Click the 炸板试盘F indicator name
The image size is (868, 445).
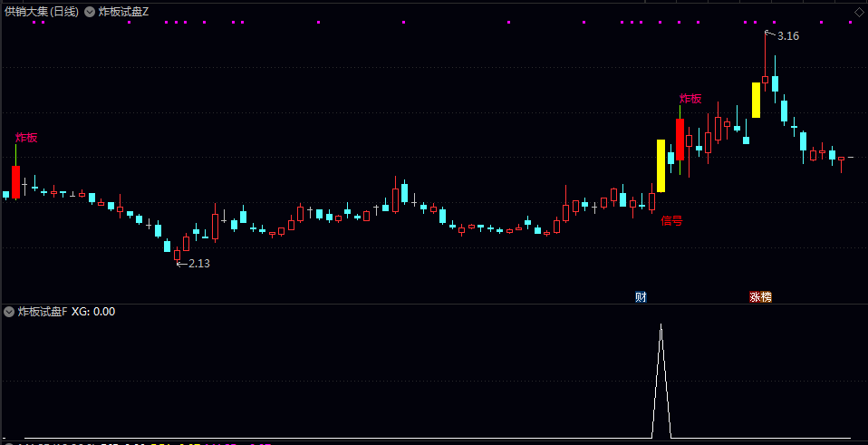[43, 312]
